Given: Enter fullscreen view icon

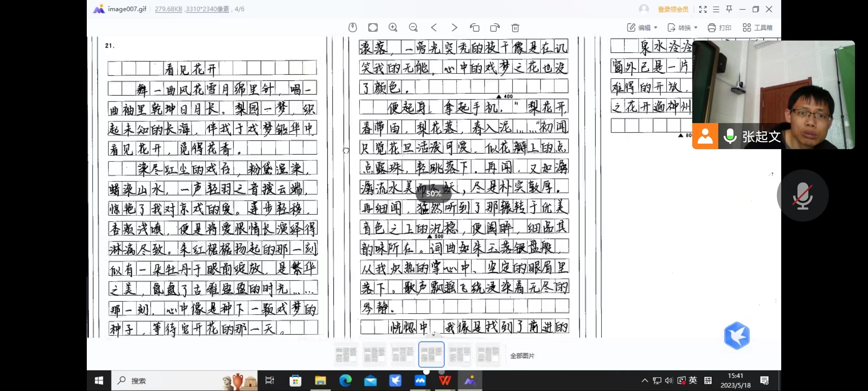Looking at the screenshot, I should 703,9.
